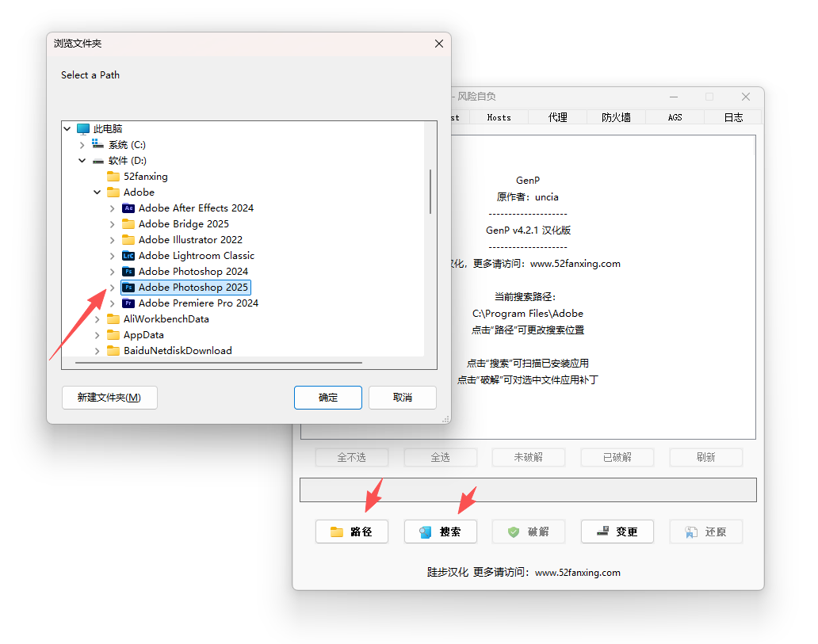Expand Adobe Photoshop 2025 folder

(x=113, y=288)
